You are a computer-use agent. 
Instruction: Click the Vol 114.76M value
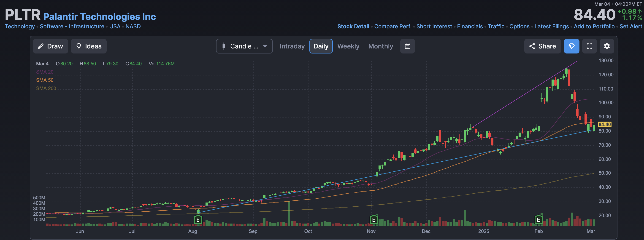point(162,64)
